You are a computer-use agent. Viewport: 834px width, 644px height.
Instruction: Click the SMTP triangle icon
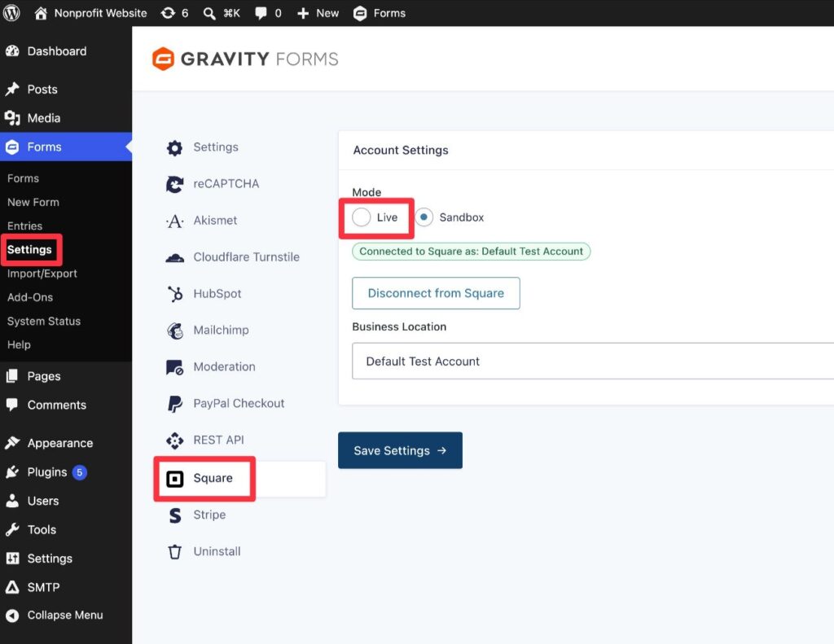12,586
